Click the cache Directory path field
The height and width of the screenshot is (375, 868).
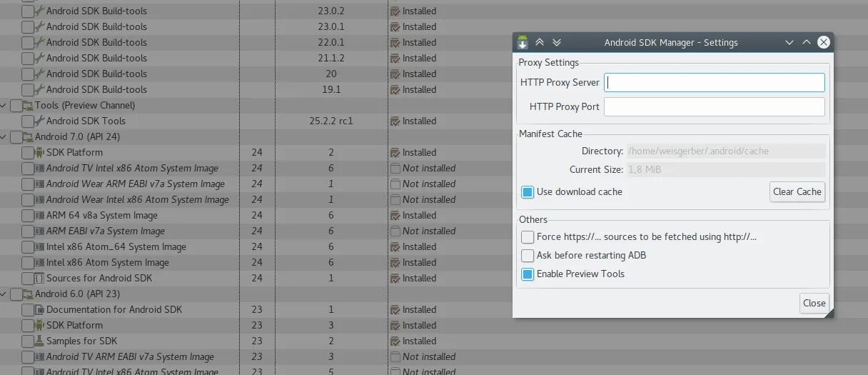click(726, 151)
